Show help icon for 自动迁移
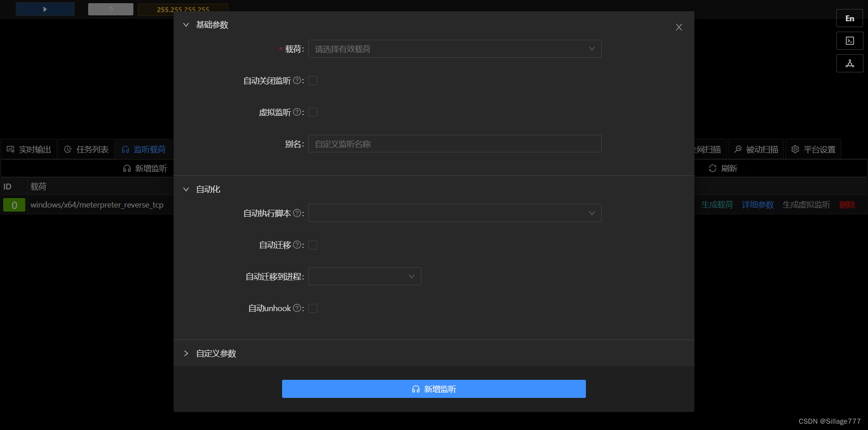This screenshot has width=868, height=430. pos(297,245)
